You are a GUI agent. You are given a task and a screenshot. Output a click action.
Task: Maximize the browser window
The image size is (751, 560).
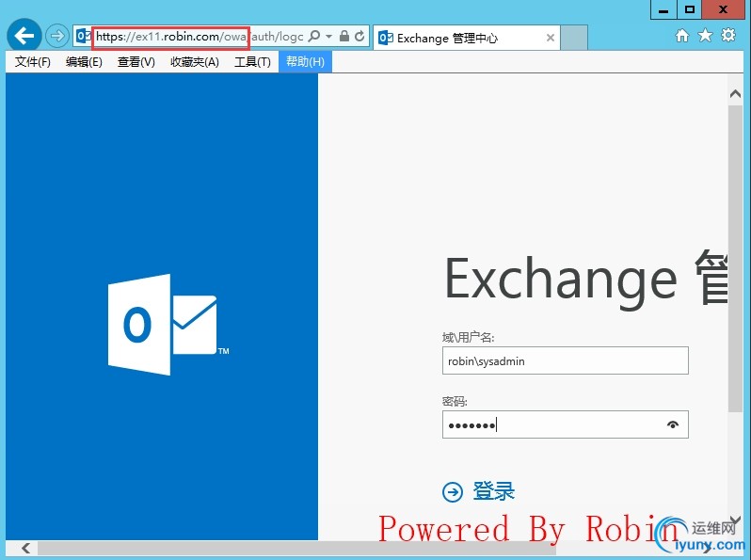689,9
